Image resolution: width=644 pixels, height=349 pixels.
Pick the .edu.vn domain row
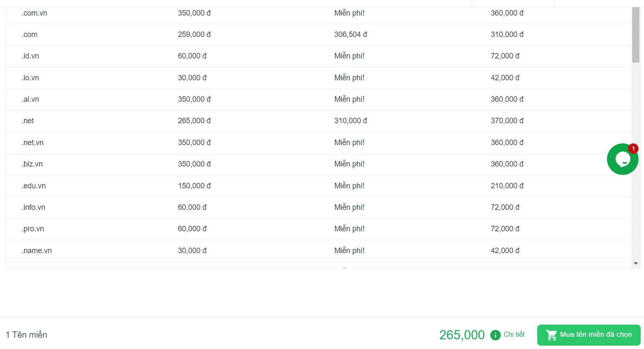[319, 186]
